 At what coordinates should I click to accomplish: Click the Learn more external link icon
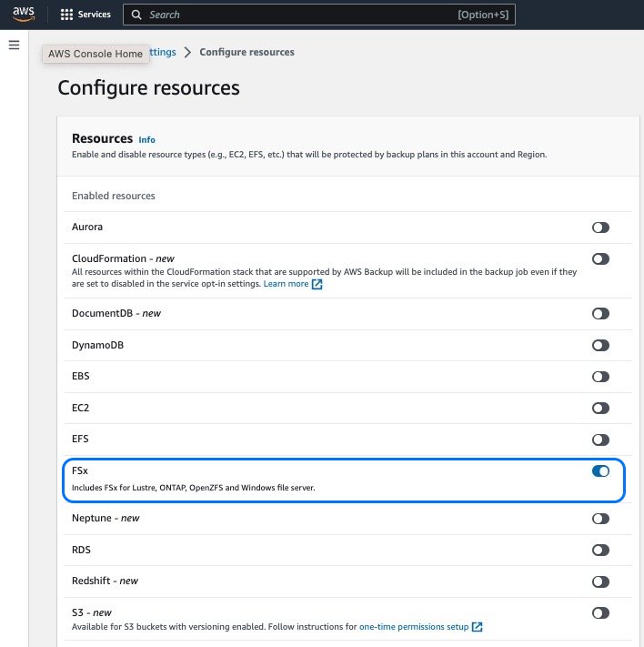317,284
